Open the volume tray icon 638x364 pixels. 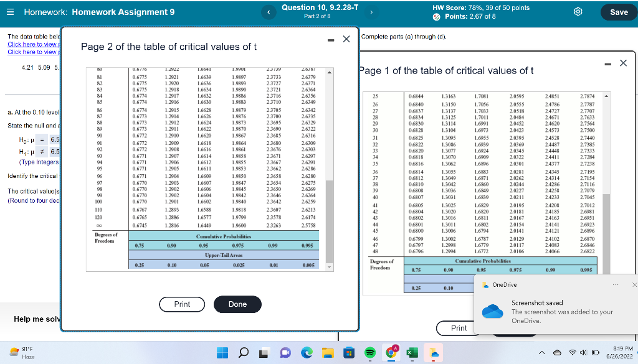tap(584, 352)
